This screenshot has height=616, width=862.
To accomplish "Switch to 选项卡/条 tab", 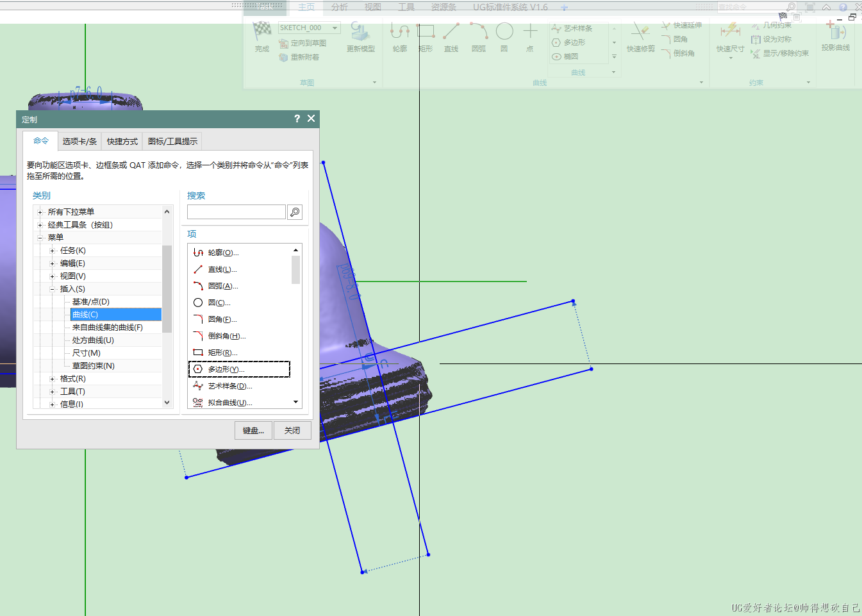I will point(79,141).
